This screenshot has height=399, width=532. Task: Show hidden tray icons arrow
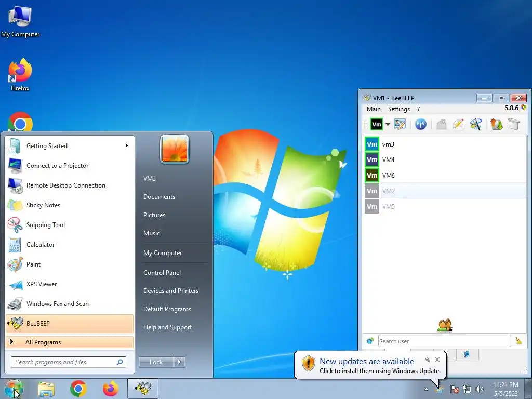coord(426,389)
